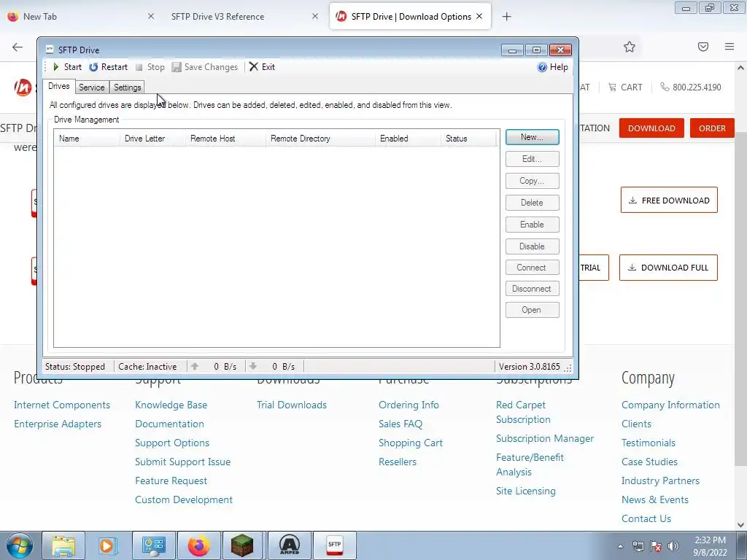Click the Restart toolbar button
The height and width of the screenshot is (560, 747).
click(x=108, y=67)
